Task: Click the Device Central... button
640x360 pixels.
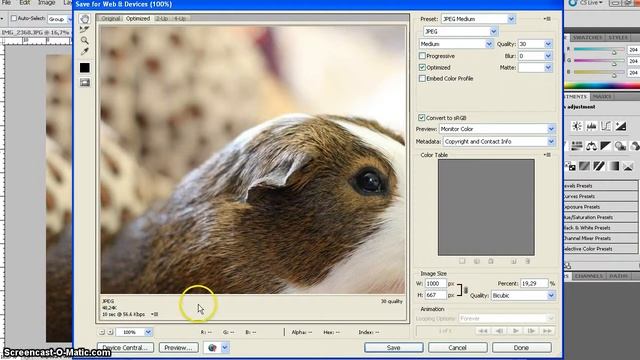Action: [125, 348]
